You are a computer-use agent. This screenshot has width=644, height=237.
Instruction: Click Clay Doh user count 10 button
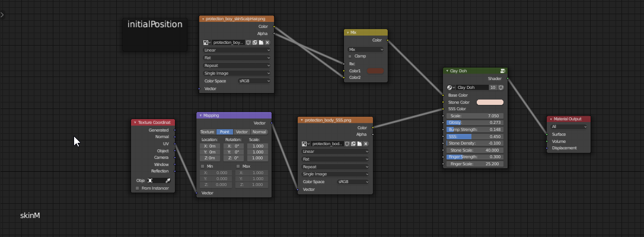pyautogui.click(x=493, y=87)
